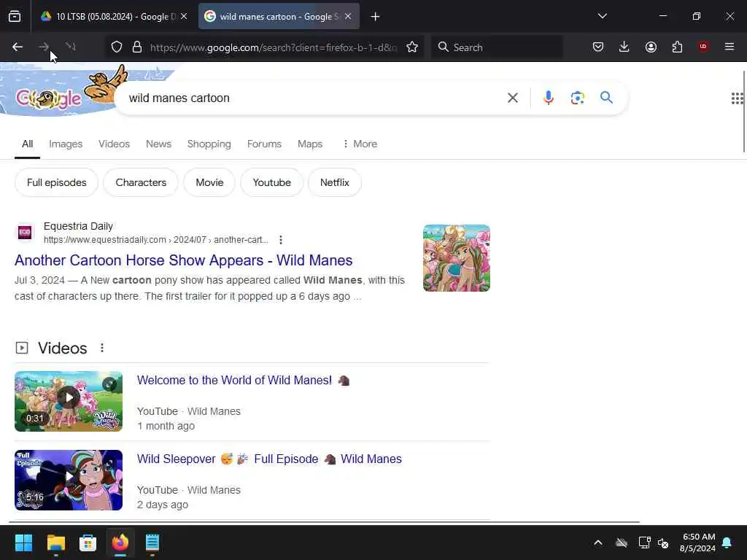Play the 5:16 Wild Sleepover video thumbnail
The image size is (747, 560).
tap(69, 480)
